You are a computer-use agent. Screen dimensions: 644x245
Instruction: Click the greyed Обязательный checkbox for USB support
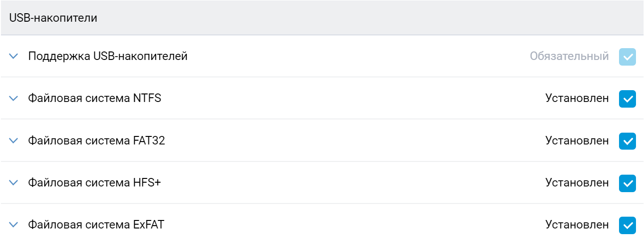click(x=627, y=57)
